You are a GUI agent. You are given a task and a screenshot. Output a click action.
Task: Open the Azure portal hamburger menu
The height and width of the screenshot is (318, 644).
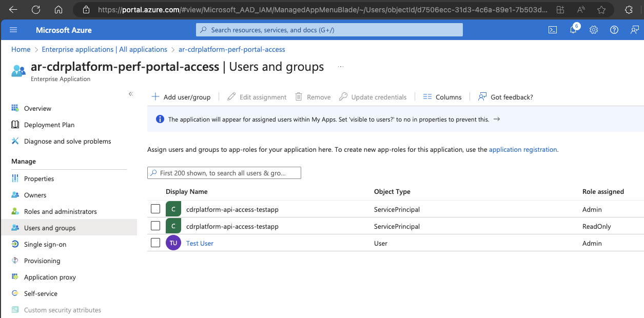[x=13, y=30]
